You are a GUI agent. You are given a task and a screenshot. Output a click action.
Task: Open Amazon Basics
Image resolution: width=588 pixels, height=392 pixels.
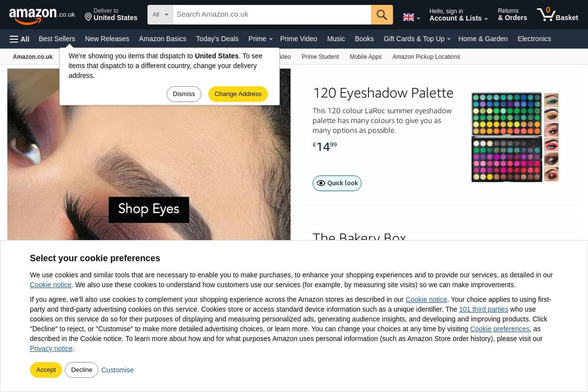(162, 39)
